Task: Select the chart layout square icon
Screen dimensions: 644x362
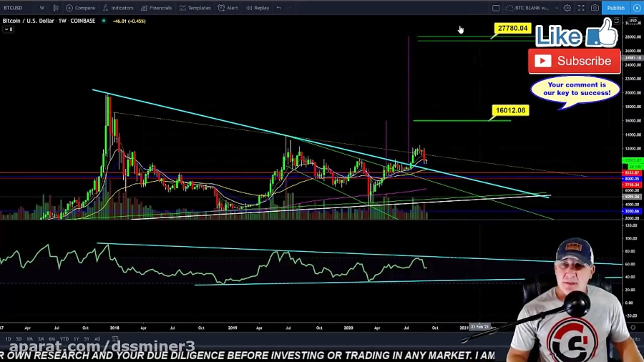Action: 496,8
